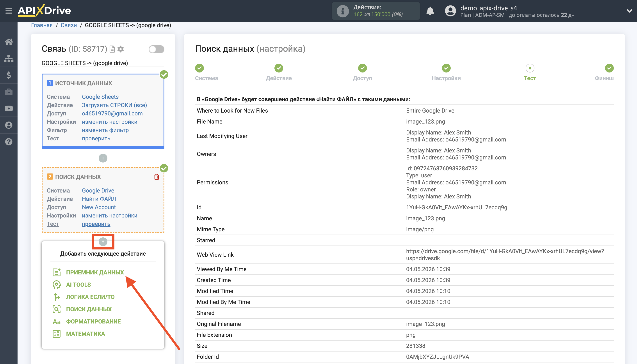Image resolution: width=637 pixels, height=364 pixels.
Task: Click source access email o46519790@gmail.com
Action: [112, 113]
